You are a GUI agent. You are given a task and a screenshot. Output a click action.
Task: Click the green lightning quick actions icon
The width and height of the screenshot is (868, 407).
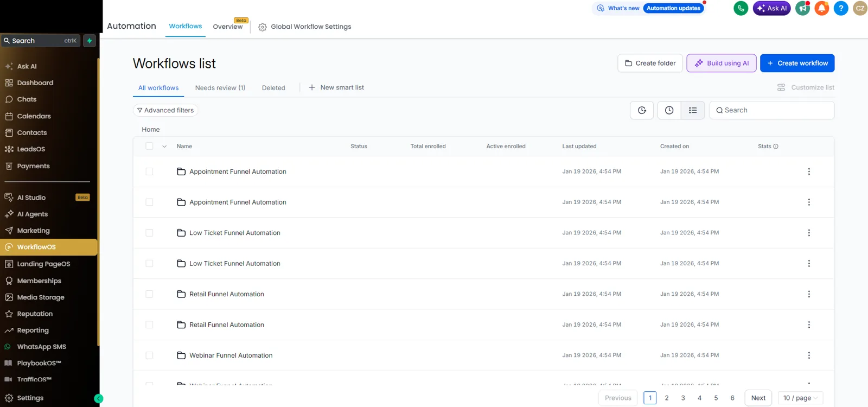pos(90,41)
